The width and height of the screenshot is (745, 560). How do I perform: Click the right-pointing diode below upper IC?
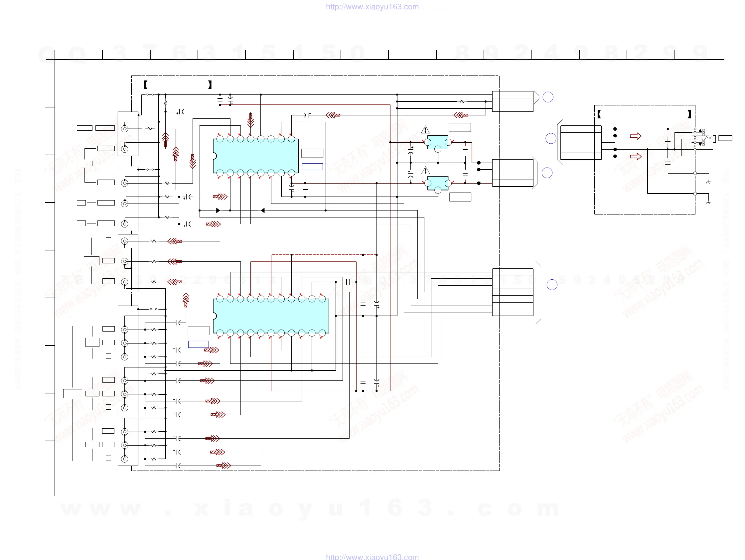point(218,210)
